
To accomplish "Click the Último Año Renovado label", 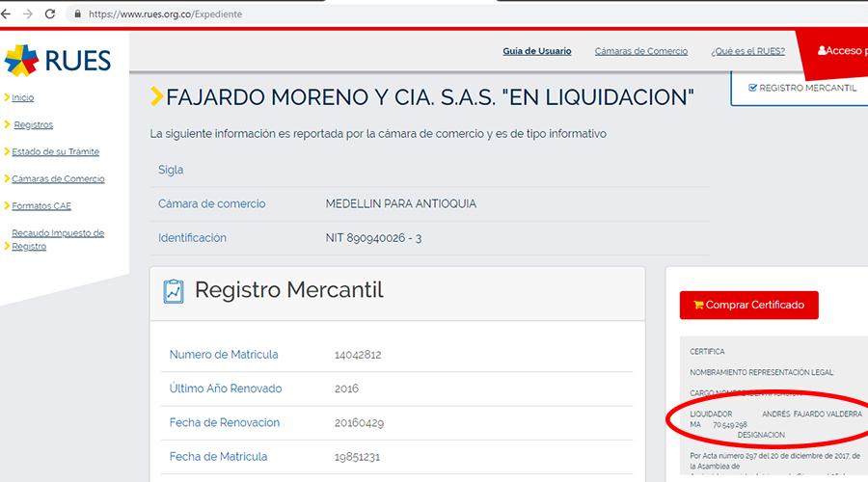I will tap(226, 388).
